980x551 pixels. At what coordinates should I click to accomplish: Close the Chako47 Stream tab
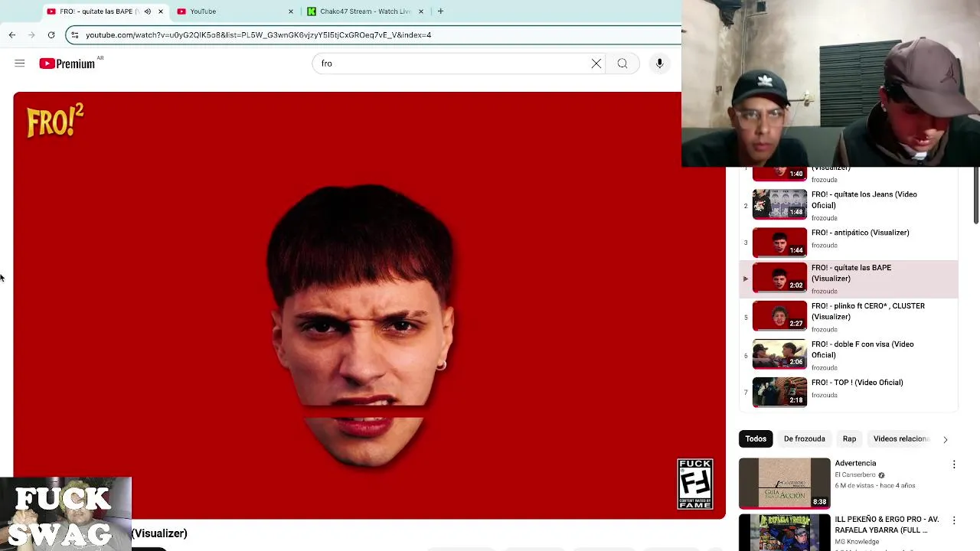(421, 11)
